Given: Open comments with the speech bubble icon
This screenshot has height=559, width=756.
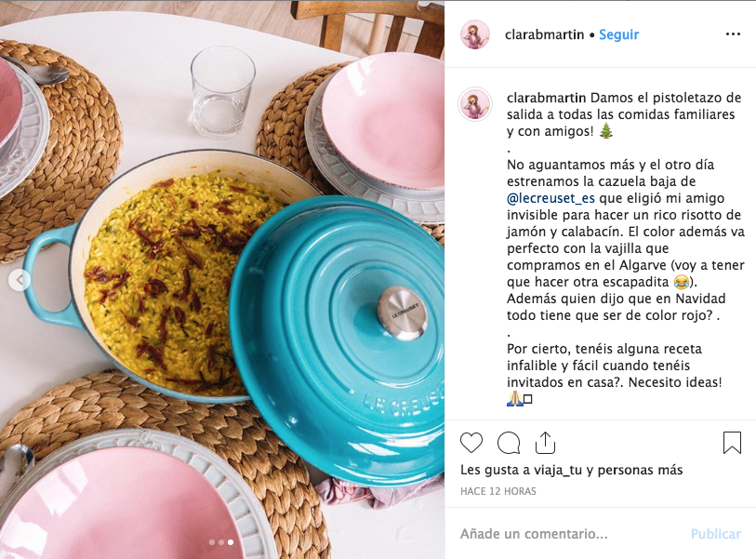Looking at the screenshot, I should tap(508, 443).
